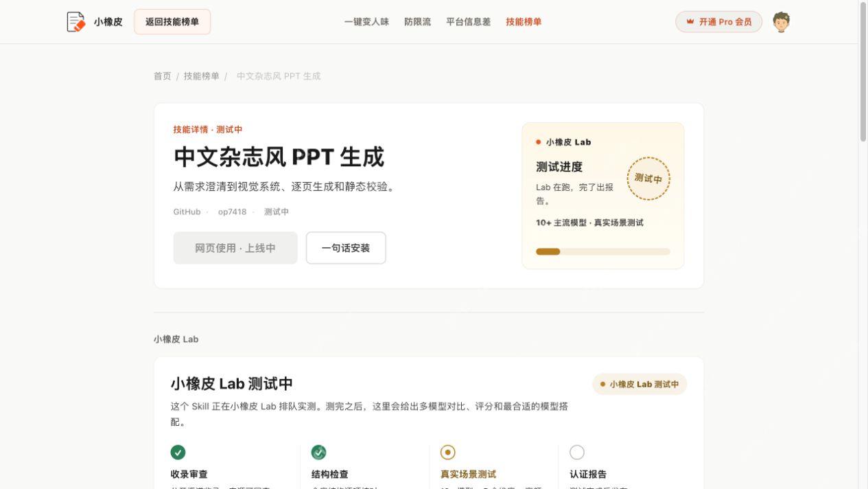
Task: Click the 测试中 dashed circle badge
Action: point(648,179)
